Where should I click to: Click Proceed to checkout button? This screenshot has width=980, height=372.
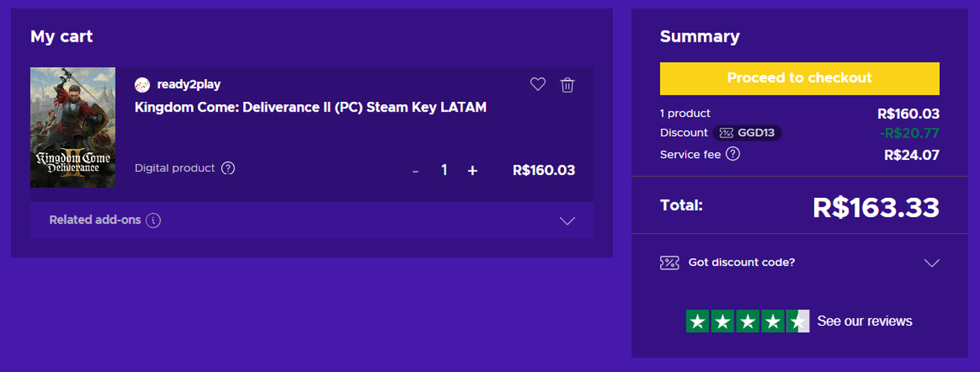pos(799,78)
